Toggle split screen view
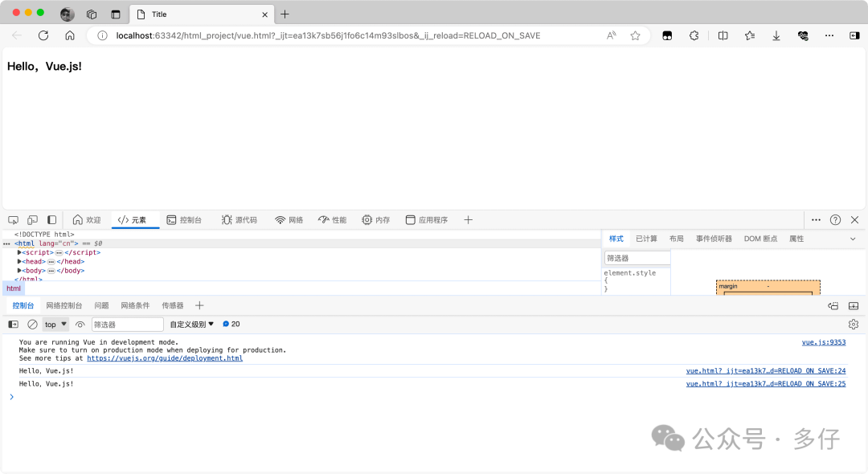This screenshot has height=474, width=868. (x=723, y=35)
